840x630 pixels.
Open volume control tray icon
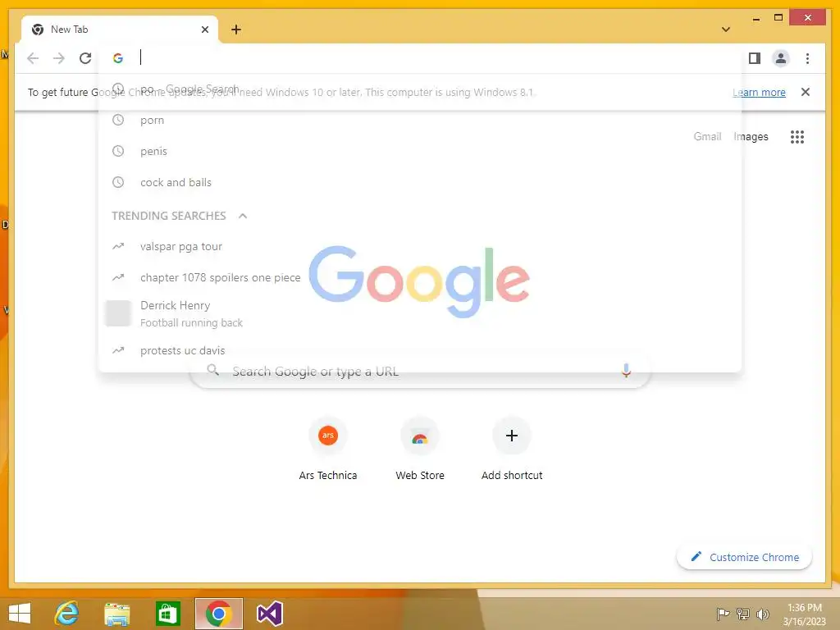coord(762,614)
